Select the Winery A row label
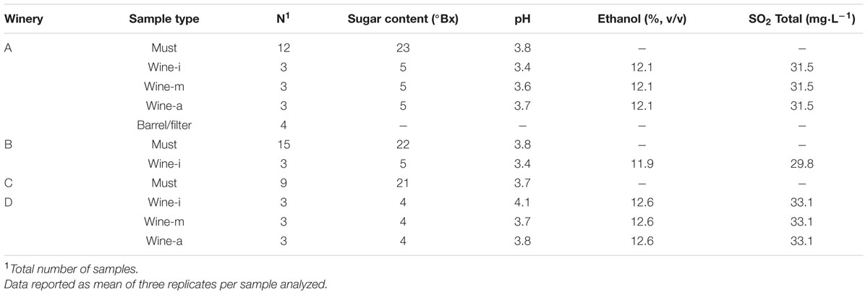The width and height of the screenshot is (868, 295). (x=8, y=48)
